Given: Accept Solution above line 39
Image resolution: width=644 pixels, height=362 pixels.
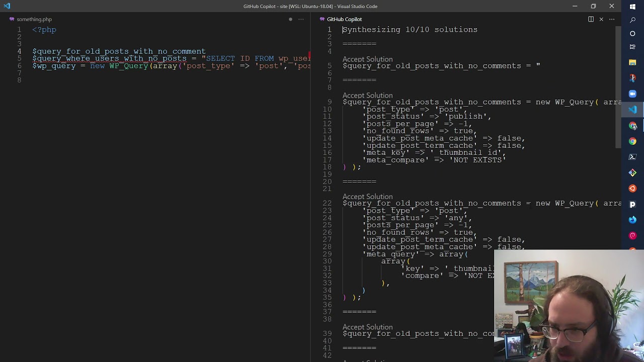Looking at the screenshot, I should tap(367, 327).
